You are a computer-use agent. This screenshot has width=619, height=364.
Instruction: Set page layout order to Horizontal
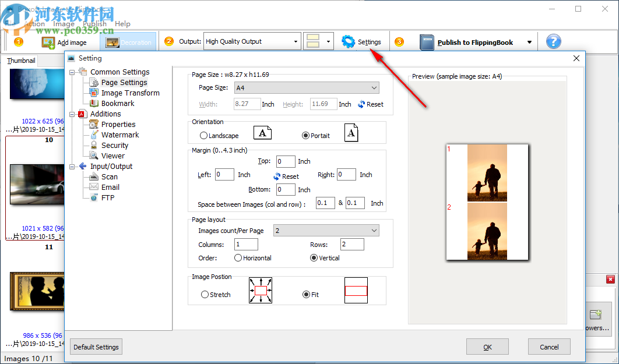pos(240,258)
